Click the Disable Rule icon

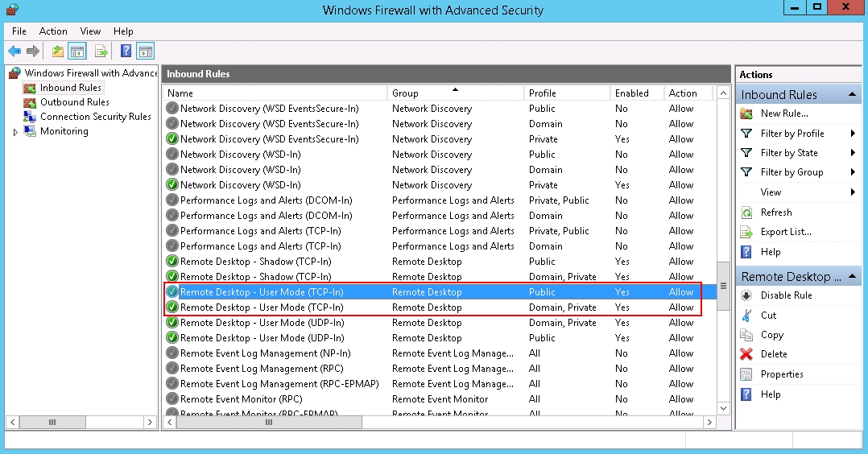[746, 295]
